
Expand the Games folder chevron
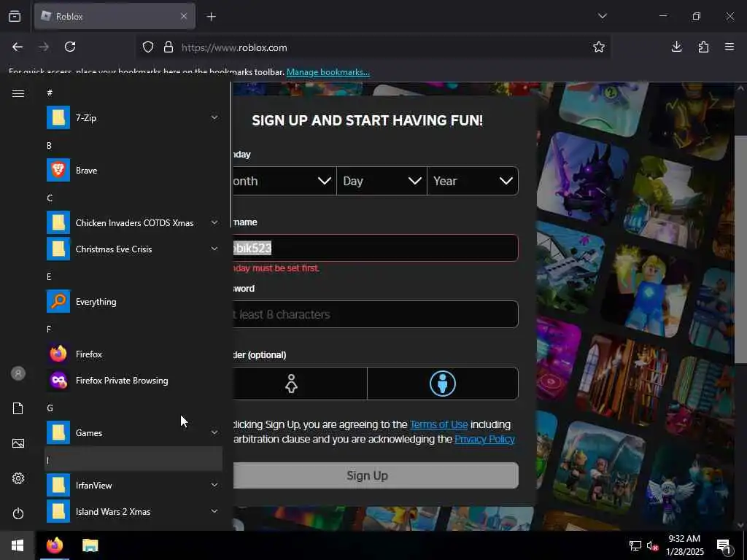tap(214, 433)
